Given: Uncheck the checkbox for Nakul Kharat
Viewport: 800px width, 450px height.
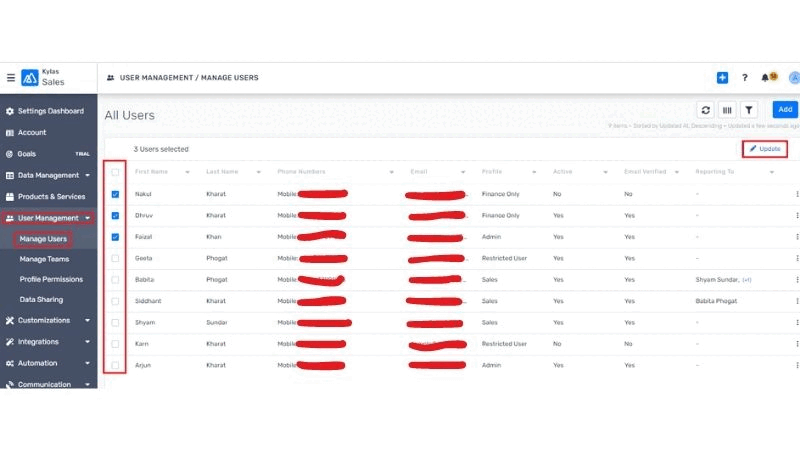Looking at the screenshot, I should point(116,194).
